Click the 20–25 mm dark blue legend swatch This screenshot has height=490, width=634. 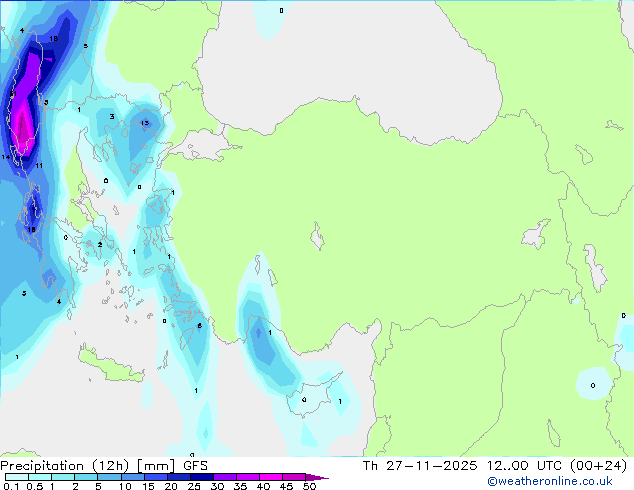click(178, 477)
